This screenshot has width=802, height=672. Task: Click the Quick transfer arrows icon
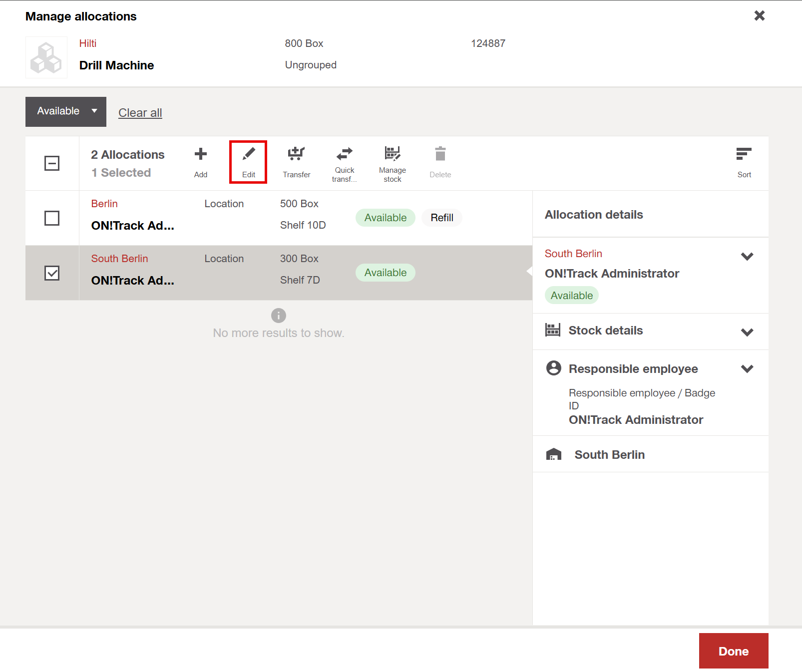tap(344, 153)
